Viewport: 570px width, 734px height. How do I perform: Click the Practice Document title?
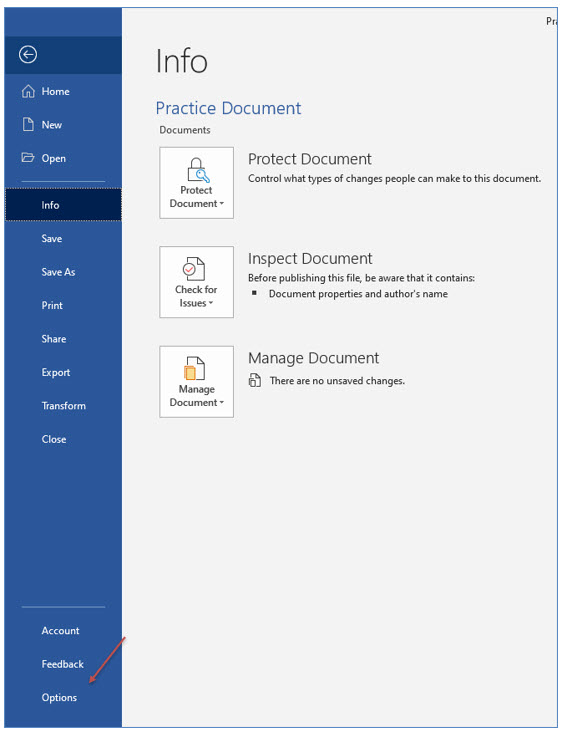(x=228, y=108)
